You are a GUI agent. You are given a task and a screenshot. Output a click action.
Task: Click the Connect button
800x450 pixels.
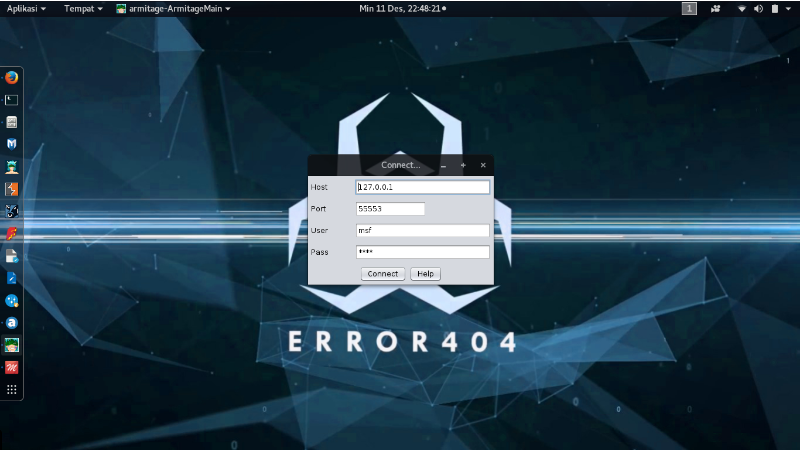tap(383, 274)
